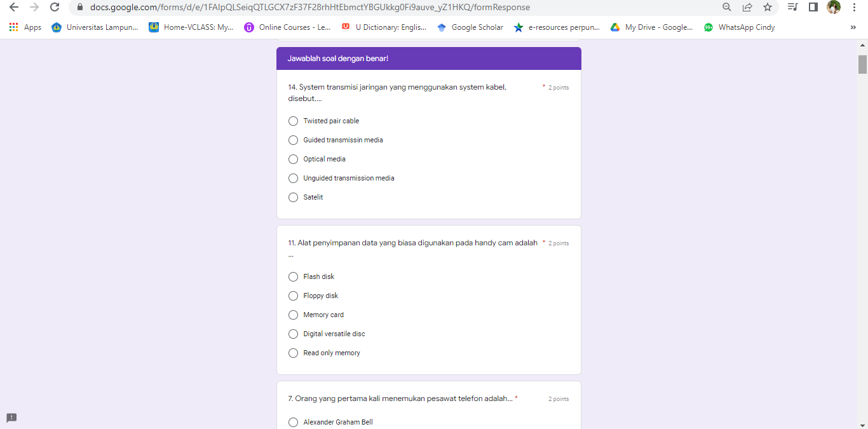Image resolution: width=868 pixels, height=429 pixels.
Task: Open the media control playlist icon
Action: click(x=792, y=7)
